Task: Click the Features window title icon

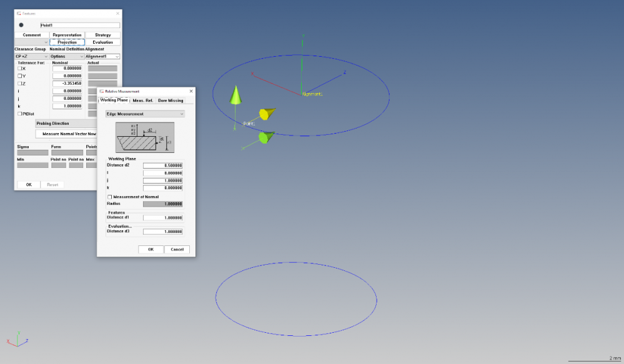Action: (19, 14)
